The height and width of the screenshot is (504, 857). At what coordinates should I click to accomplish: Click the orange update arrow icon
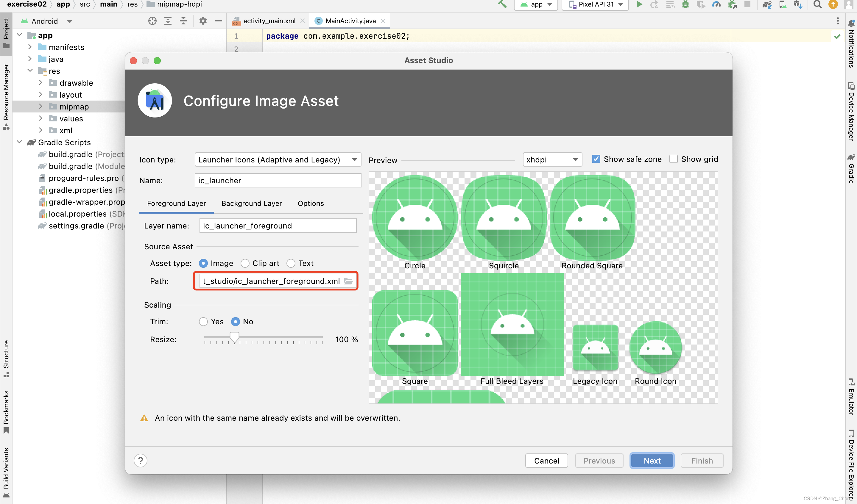pos(833,4)
